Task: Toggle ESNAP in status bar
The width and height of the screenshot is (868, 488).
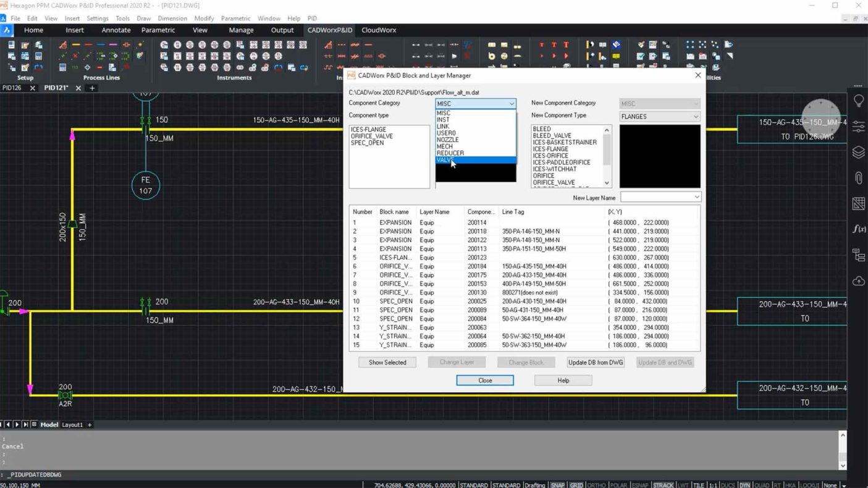Action: coord(640,485)
